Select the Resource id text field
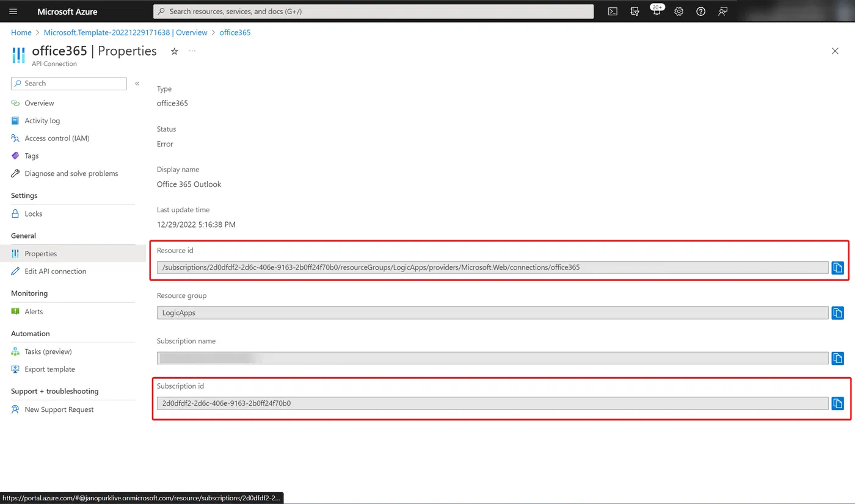This screenshot has width=855, height=504. pos(492,267)
